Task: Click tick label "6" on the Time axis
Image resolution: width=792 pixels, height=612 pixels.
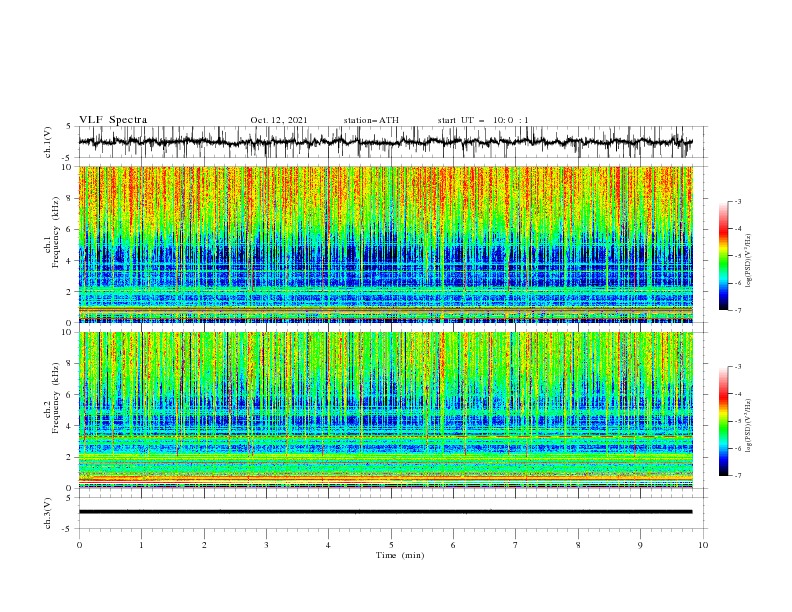Action: (453, 545)
